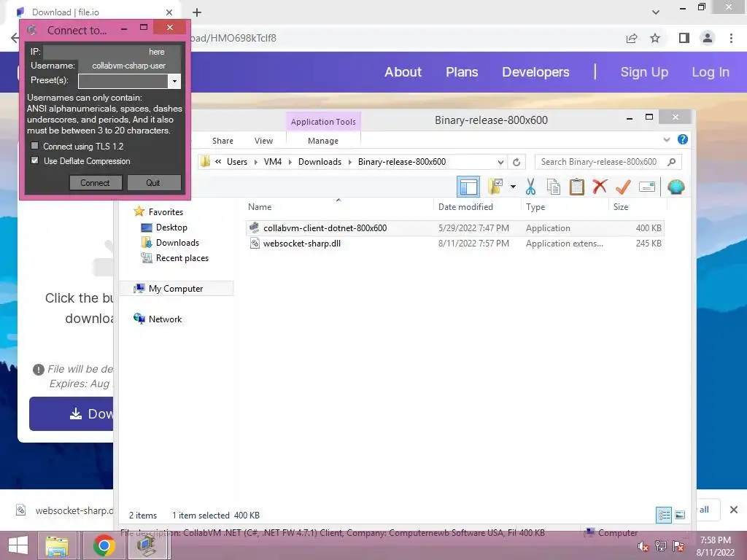The image size is (747, 560).
Task: Open the Preset(s) combo box
Action: (x=129, y=81)
